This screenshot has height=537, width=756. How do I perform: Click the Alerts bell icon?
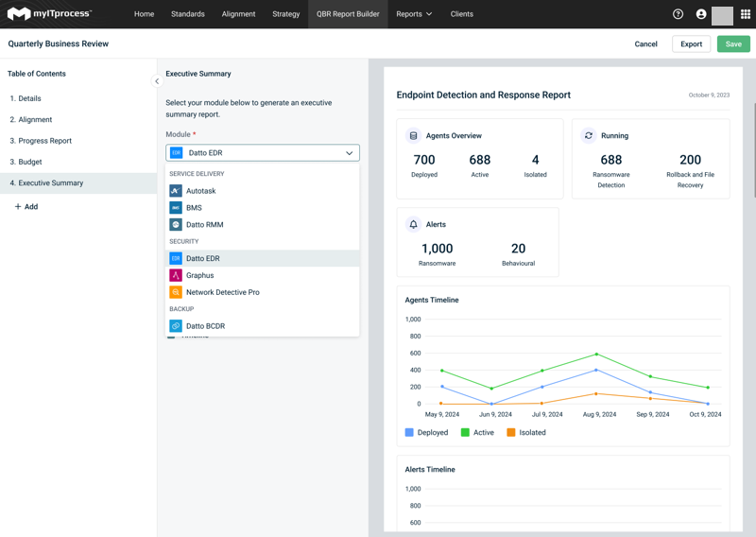click(x=413, y=224)
